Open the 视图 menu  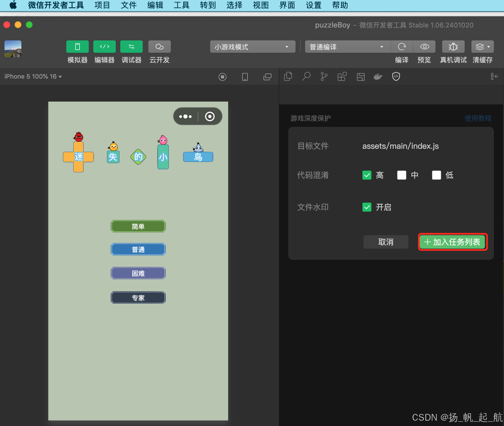pyautogui.click(x=260, y=5)
